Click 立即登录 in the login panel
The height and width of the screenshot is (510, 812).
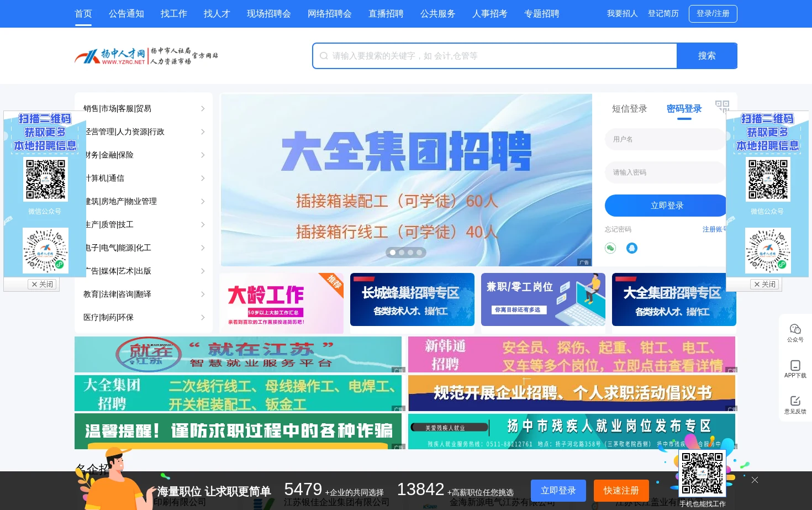667,206
